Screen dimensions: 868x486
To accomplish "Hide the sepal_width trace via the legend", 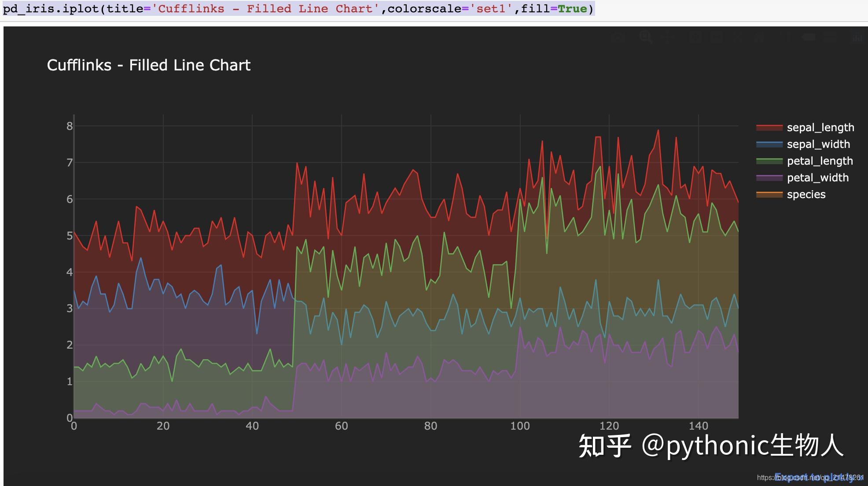I will click(x=819, y=144).
